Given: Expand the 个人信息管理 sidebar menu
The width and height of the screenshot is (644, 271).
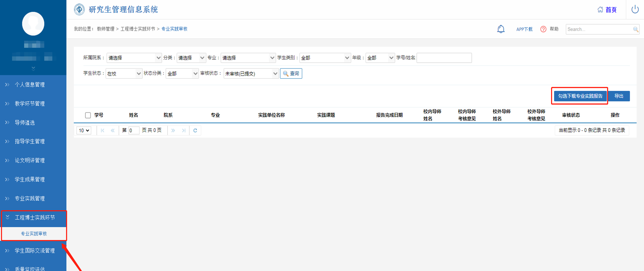Looking at the screenshot, I should 30,85.
